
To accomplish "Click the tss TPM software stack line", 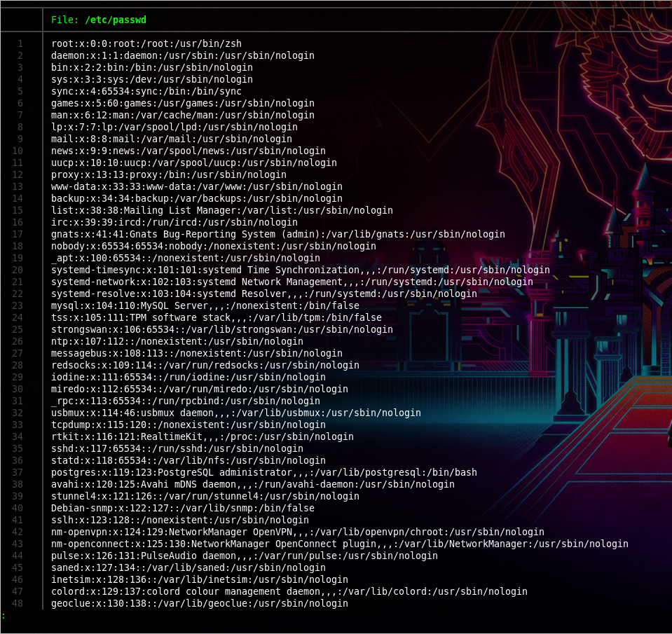I will coord(216,317).
